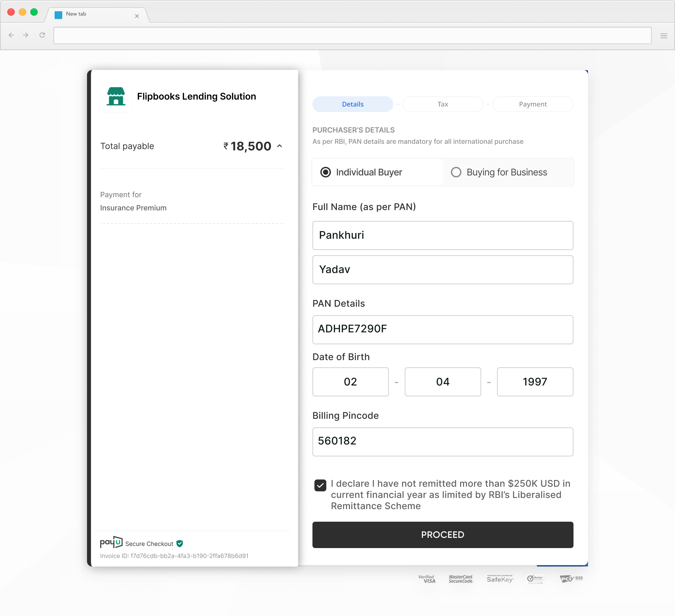Click the American Express SafeKey badge
The height and width of the screenshot is (616, 675).
[500, 579]
